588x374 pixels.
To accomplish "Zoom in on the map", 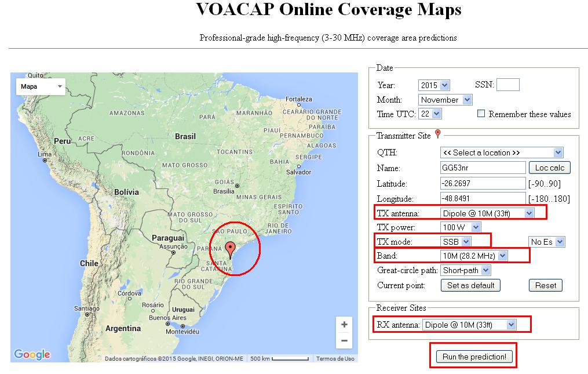I will coord(344,325).
